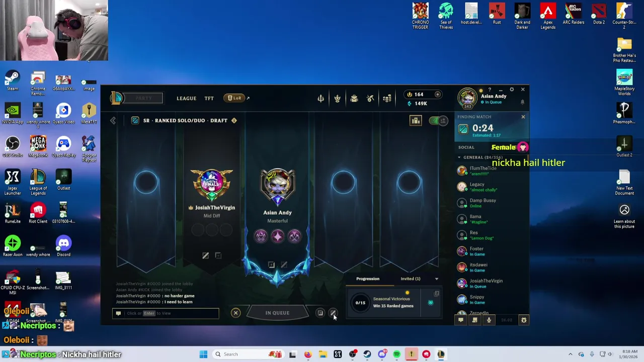
Task: Invite player to first empty slot
Action: (146, 182)
